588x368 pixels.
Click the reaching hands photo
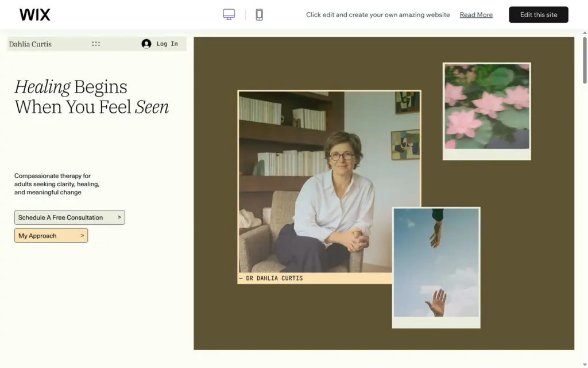[x=436, y=262]
